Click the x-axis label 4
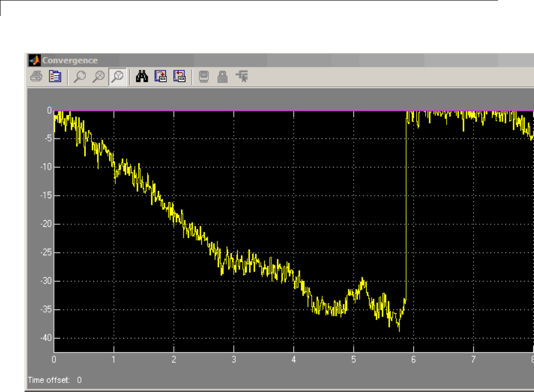Image resolution: width=534 pixels, height=392 pixels. [x=294, y=360]
